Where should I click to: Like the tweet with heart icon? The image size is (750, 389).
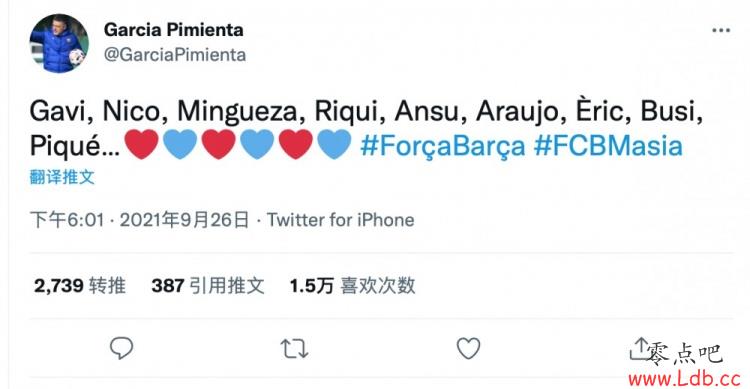tap(468, 348)
